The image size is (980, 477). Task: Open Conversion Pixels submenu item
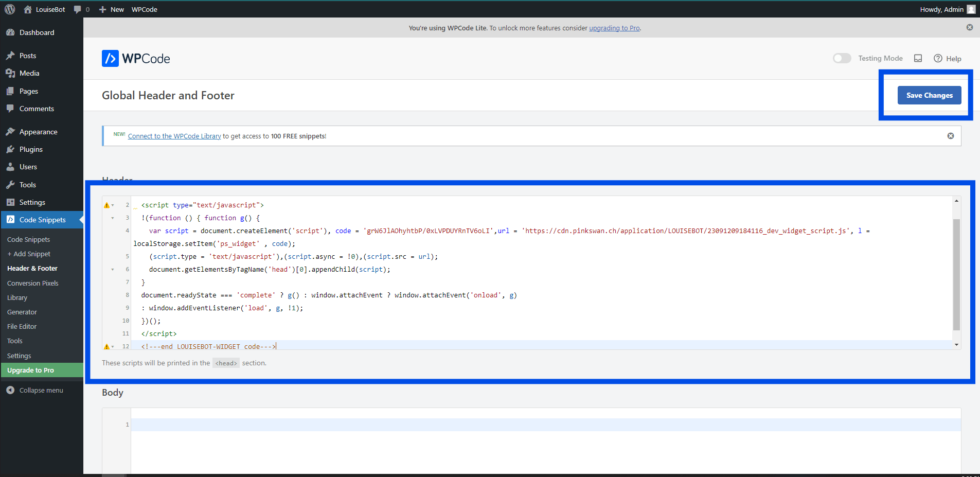pos(33,283)
